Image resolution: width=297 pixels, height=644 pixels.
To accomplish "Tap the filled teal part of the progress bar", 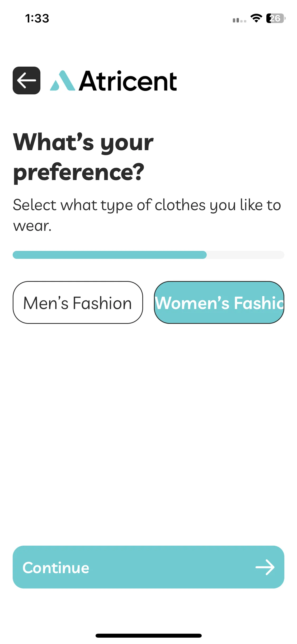I will point(110,255).
